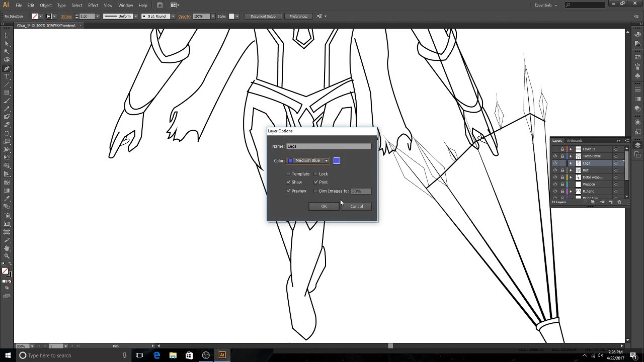Viewport: 644px width, 362px height.
Task: Hide the Torso Detail layer
Action: tap(555, 156)
